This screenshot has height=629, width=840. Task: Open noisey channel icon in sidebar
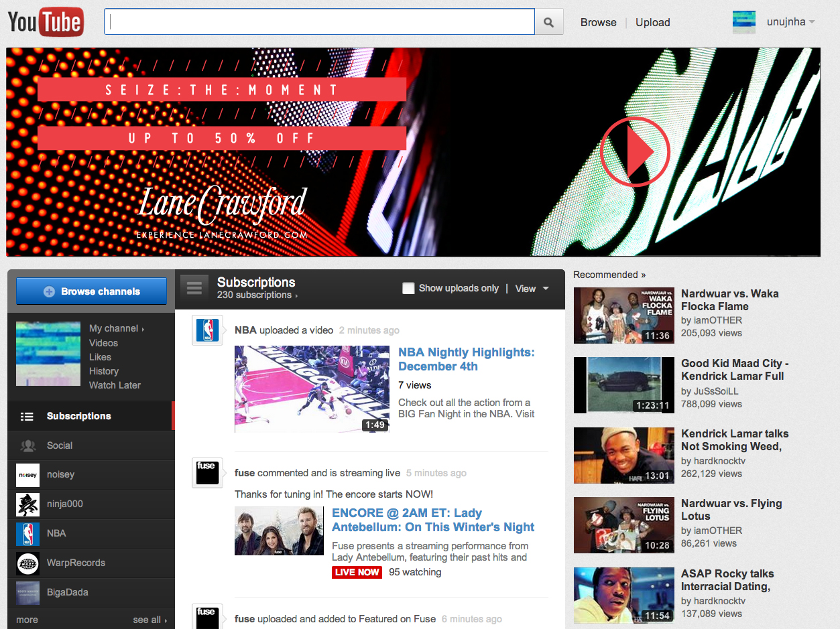tap(27, 474)
